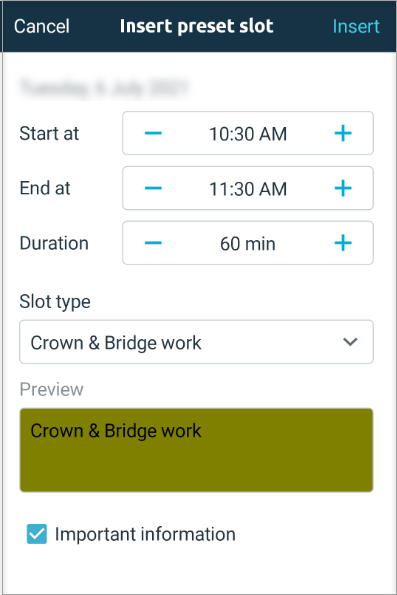Screen dimensions: 397x595
Task: Open the Slot type dropdown
Action: (196, 342)
